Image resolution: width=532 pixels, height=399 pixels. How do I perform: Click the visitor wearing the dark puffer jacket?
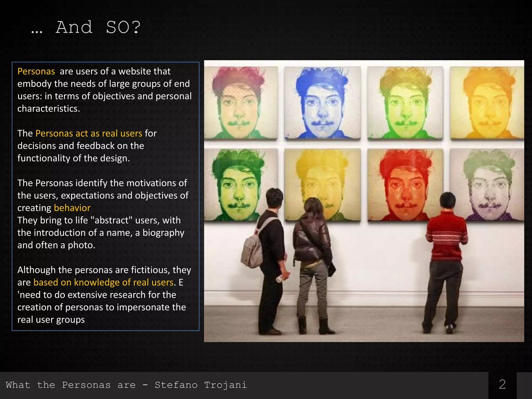(x=314, y=265)
